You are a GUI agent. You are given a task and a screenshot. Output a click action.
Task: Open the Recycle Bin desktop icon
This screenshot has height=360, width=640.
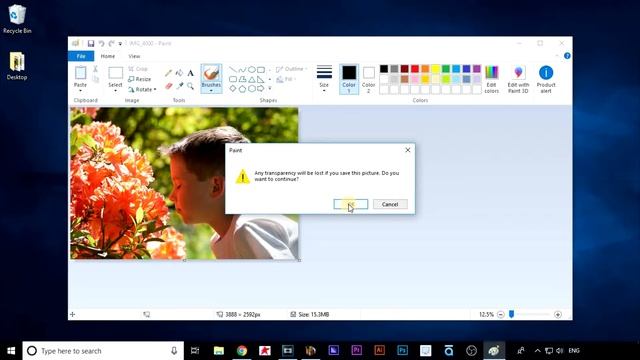17,19
